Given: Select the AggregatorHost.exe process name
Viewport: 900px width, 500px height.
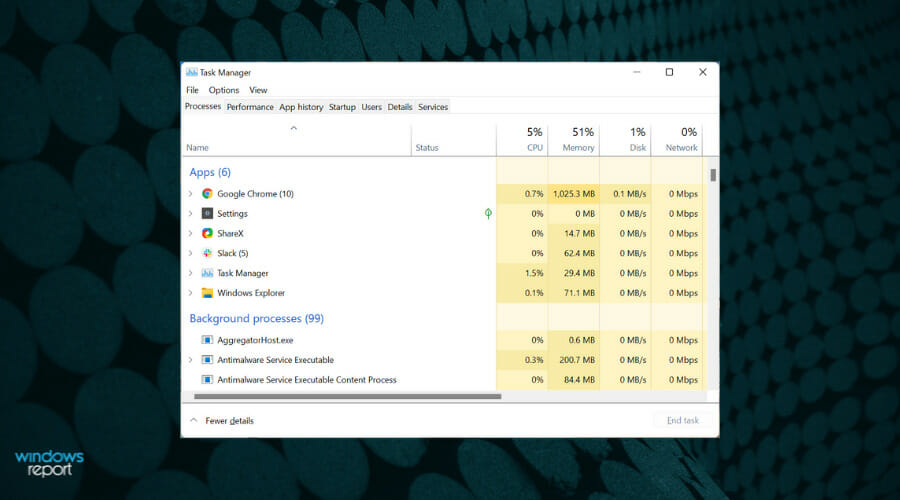Looking at the screenshot, I should 255,340.
